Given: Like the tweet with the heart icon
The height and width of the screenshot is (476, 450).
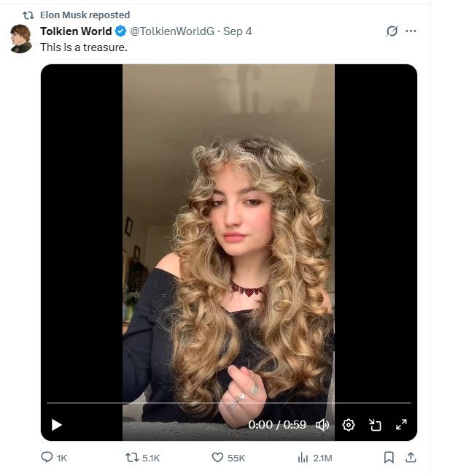Looking at the screenshot, I should [217, 458].
